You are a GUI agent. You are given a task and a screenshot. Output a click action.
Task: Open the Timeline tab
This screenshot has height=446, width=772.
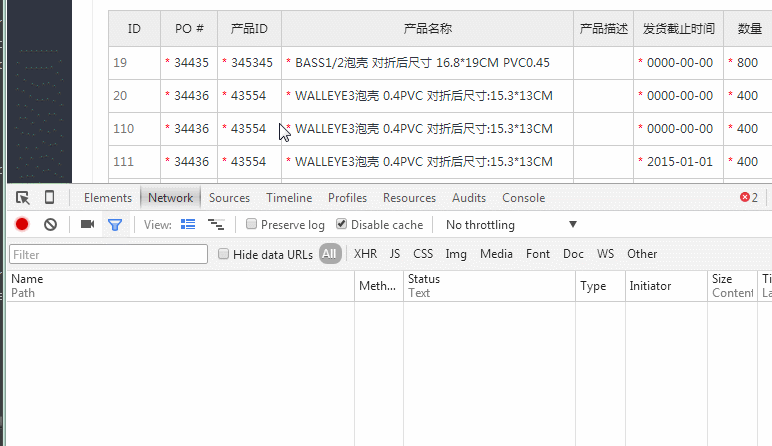click(289, 198)
